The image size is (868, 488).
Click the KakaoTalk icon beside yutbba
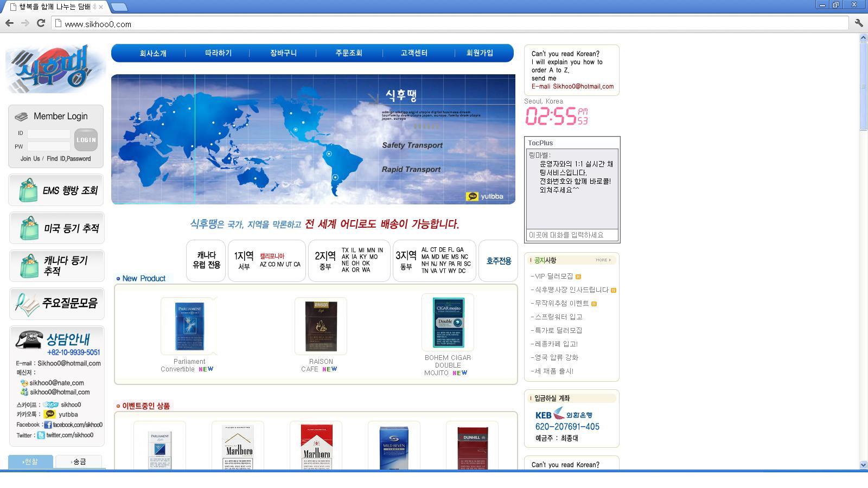point(49,414)
